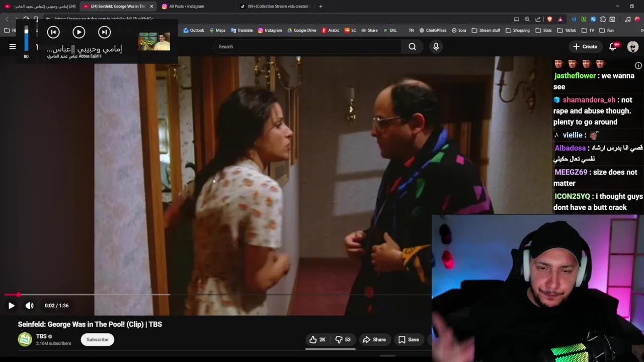Expand the Fun bookmark folder
This screenshot has height=362, width=644.
(x=606, y=30)
